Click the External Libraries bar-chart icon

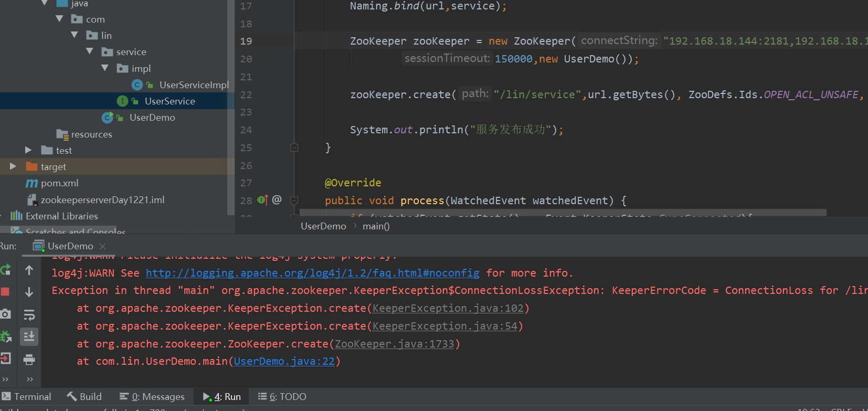(x=16, y=216)
